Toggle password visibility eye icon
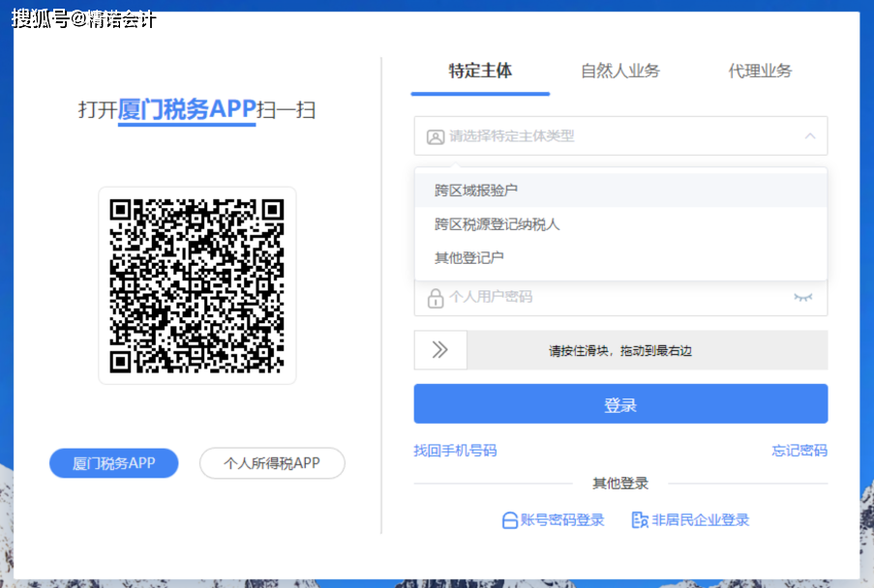874x588 pixels. pos(803,297)
